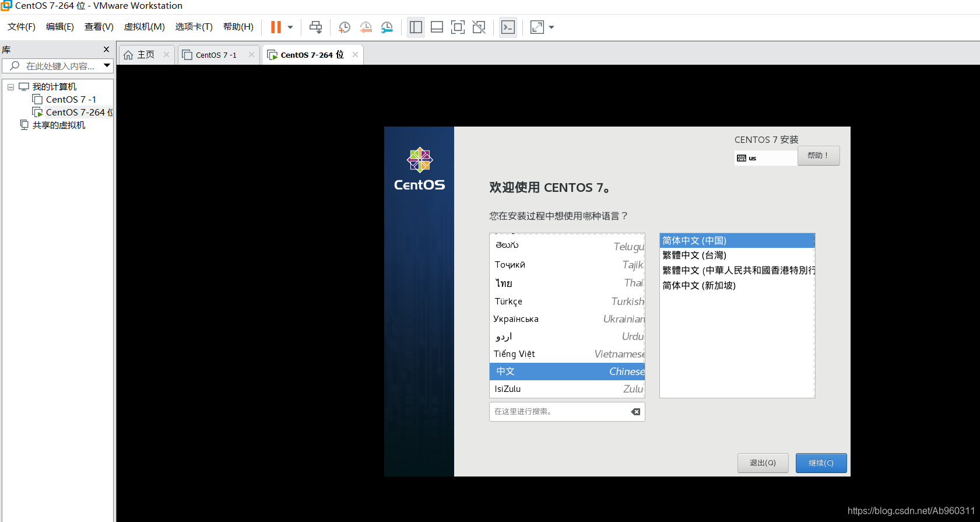
Task: Switch to Unity mode icon
Action: [479, 27]
